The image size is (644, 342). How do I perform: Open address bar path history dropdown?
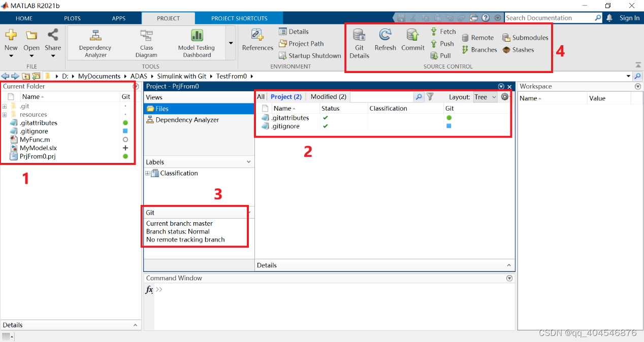[629, 76]
